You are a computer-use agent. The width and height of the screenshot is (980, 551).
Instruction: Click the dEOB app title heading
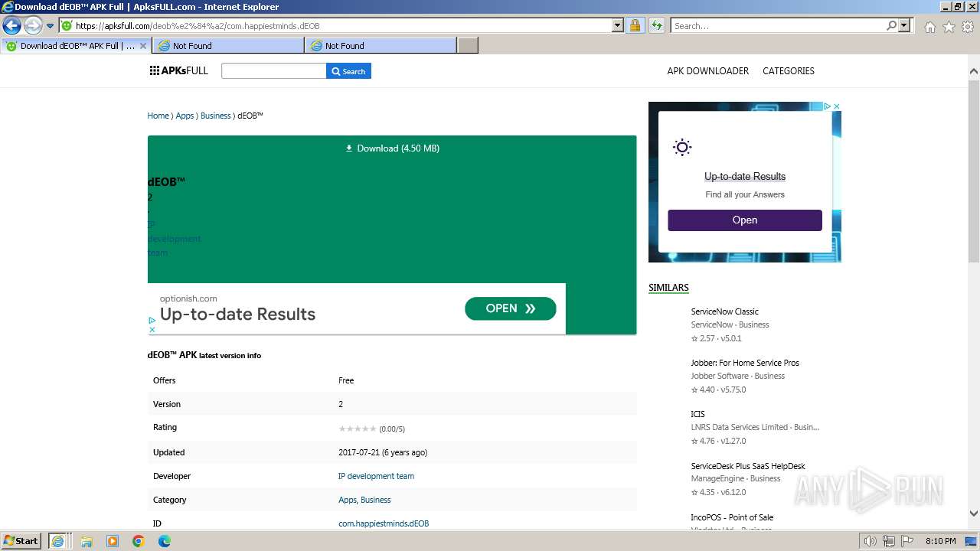166,181
